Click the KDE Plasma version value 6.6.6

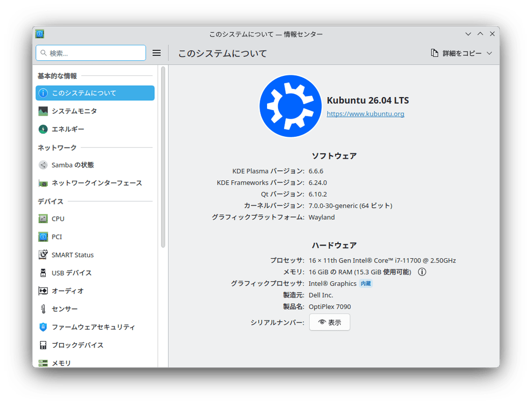click(316, 171)
